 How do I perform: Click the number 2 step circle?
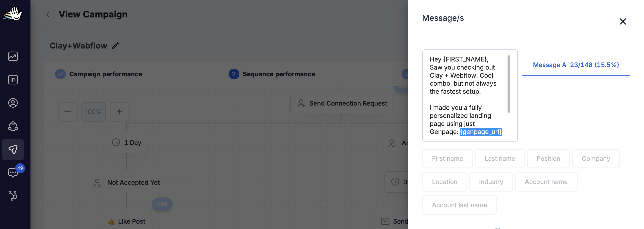pyautogui.click(x=234, y=74)
